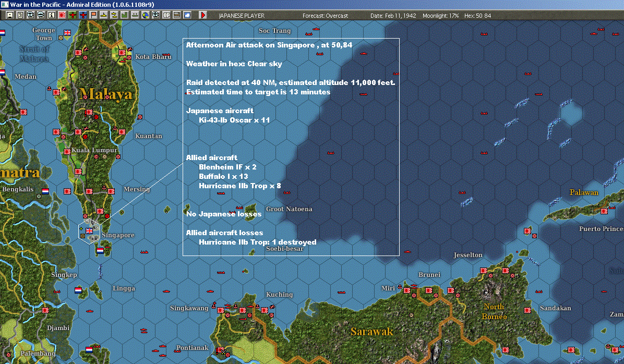Click 'Weather in hex: Clear sky' line
The image size is (624, 364).
234,64
